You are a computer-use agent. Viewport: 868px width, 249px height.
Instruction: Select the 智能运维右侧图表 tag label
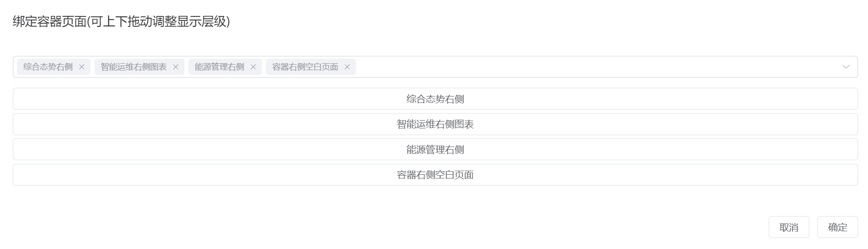pos(134,67)
